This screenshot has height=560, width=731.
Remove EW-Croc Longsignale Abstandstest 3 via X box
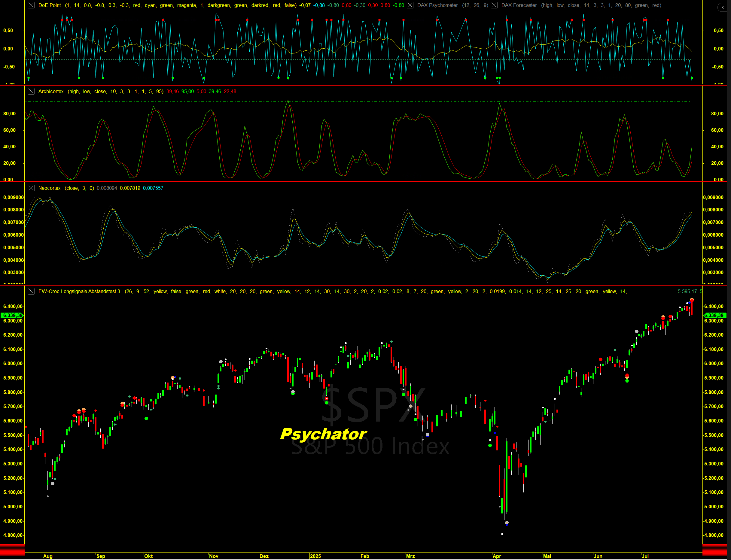coord(31,291)
